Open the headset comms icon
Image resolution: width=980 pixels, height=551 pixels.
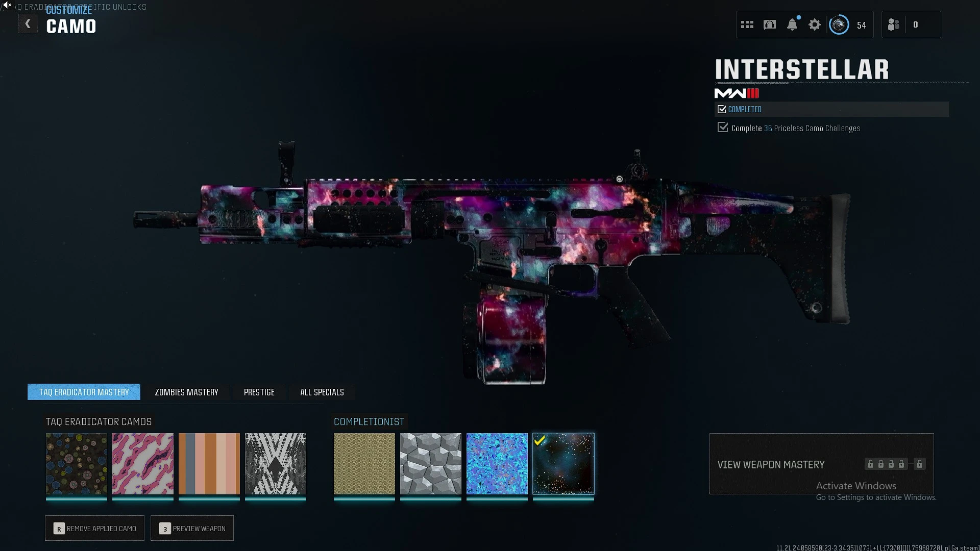[x=770, y=24]
